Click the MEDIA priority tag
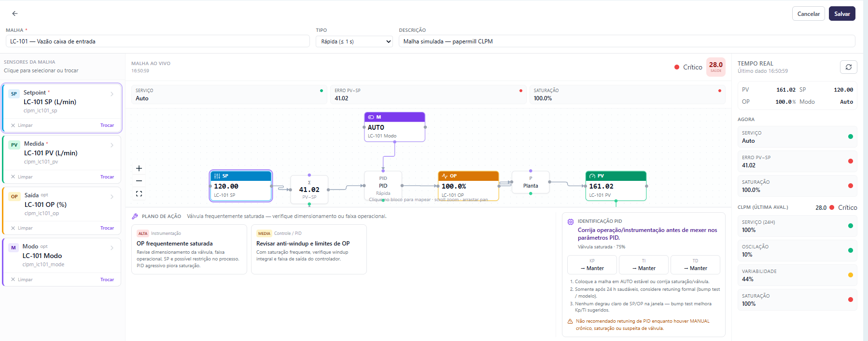 pyautogui.click(x=264, y=233)
